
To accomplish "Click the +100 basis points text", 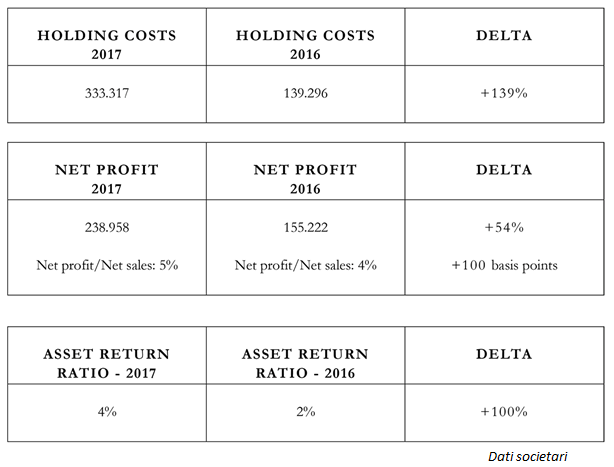I will click(505, 265).
